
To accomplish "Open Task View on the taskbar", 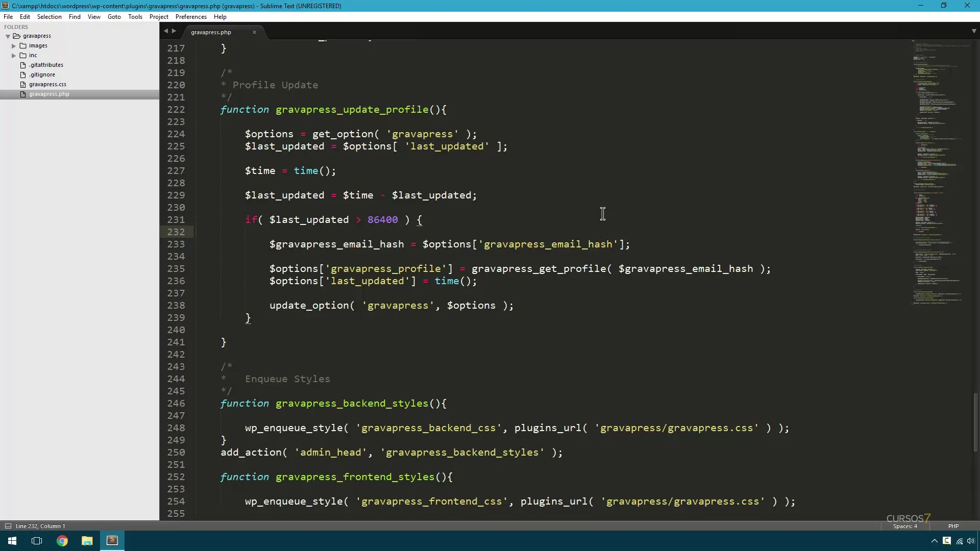I will 37,541.
